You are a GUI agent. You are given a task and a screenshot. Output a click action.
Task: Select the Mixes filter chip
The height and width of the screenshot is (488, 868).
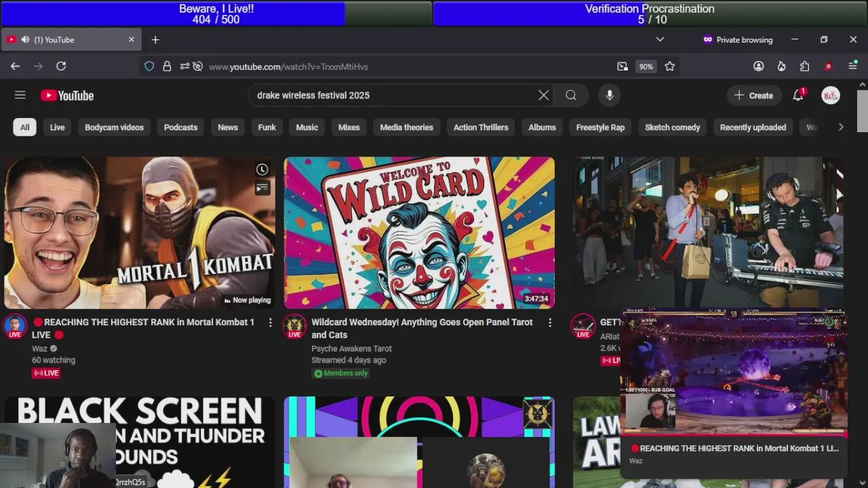(349, 127)
